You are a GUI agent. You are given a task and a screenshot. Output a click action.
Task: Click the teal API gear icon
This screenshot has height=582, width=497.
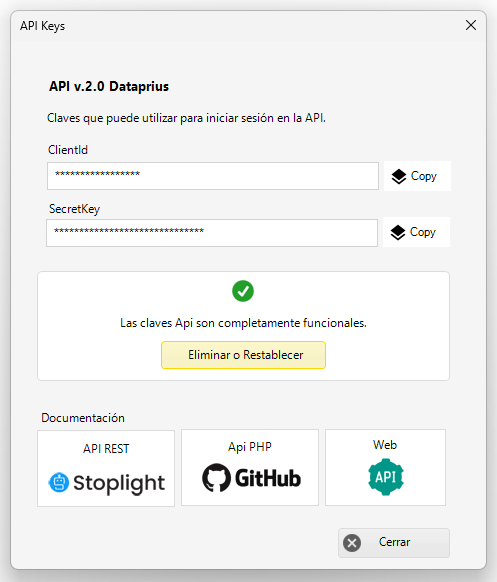(386, 477)
